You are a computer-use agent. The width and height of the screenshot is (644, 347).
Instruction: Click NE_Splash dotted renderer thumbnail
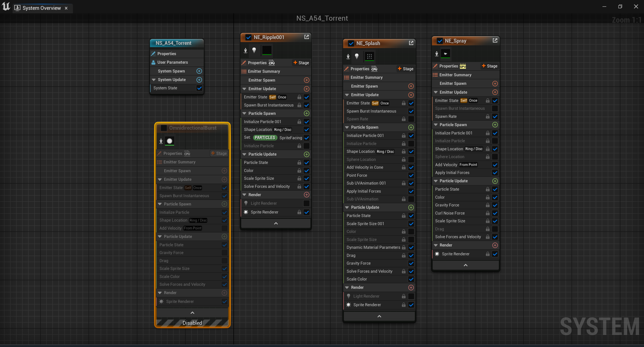click(369, 56)
